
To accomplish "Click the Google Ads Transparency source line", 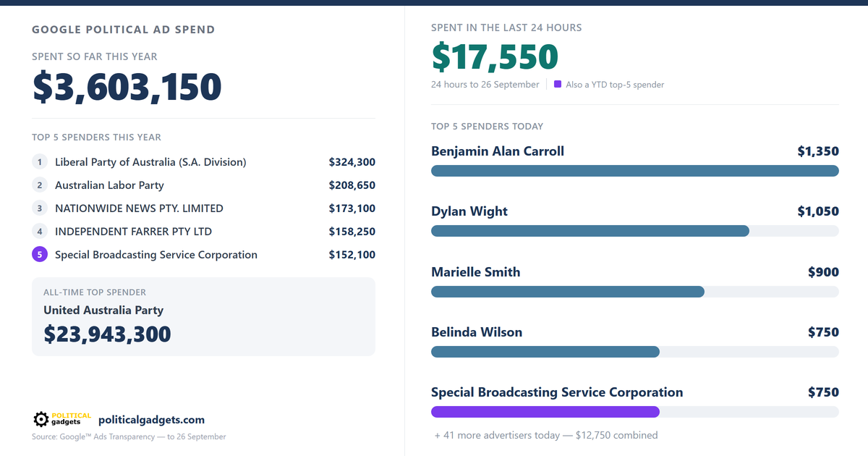I will click(129, 436).
